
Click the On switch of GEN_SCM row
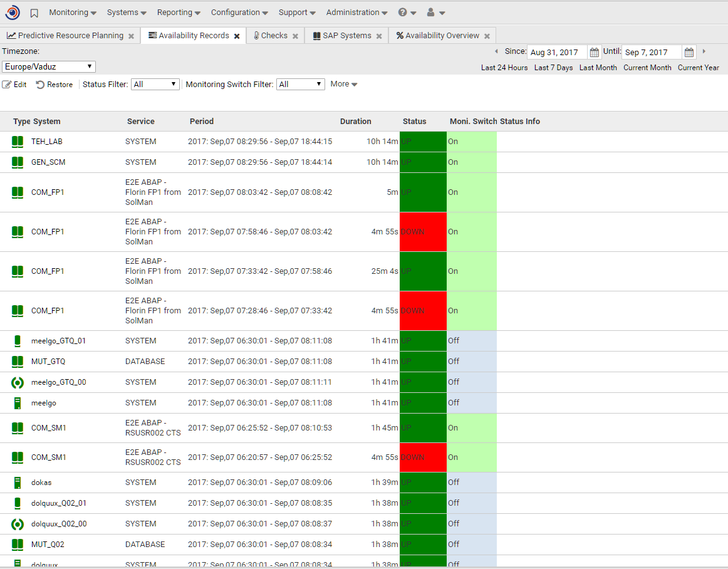pyautogui.click(x=472, y=162)
